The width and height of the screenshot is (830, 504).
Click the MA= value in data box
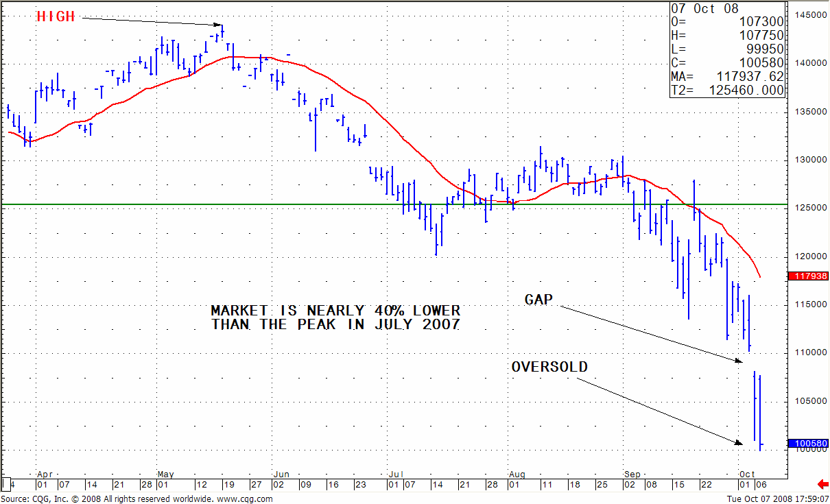(x=747, y=77)
